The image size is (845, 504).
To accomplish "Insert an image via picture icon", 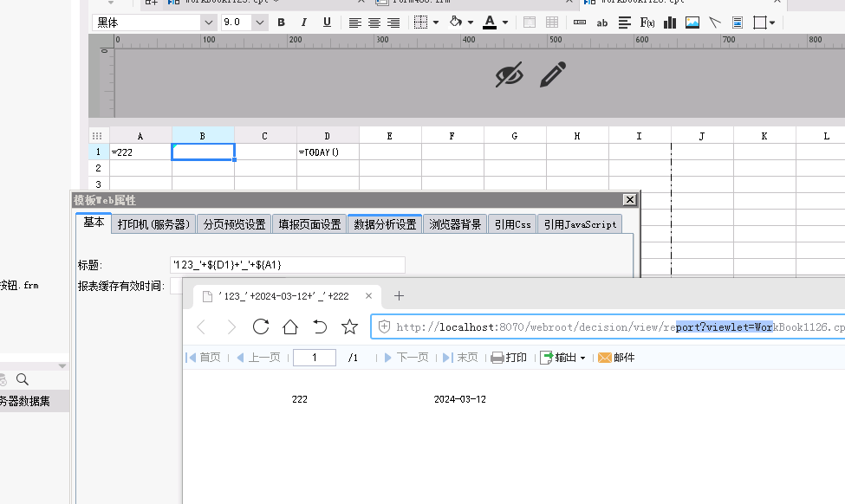I will [692, 23].
